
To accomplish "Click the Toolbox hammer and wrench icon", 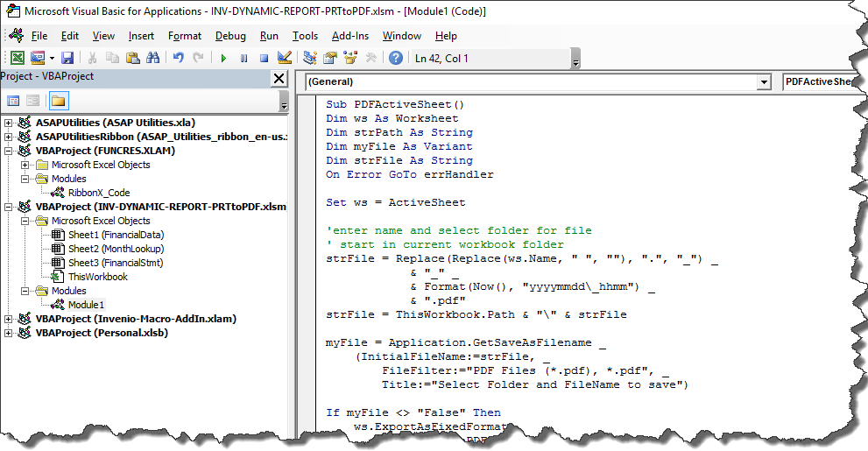I will (370, 58).
